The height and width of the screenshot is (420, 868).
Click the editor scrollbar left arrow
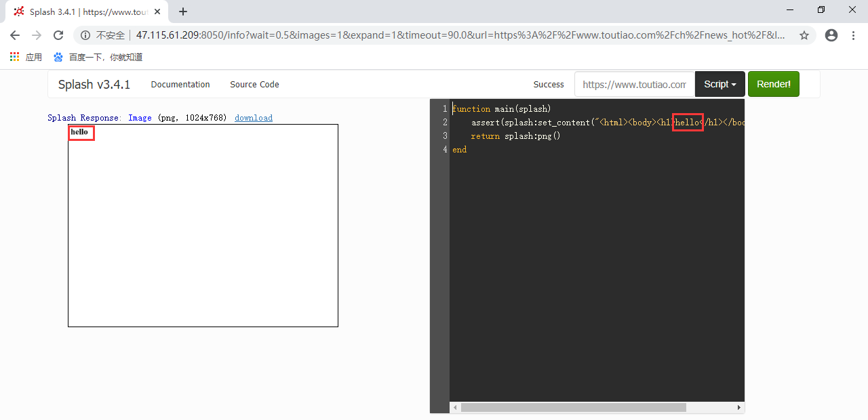[x=456, y=408]
